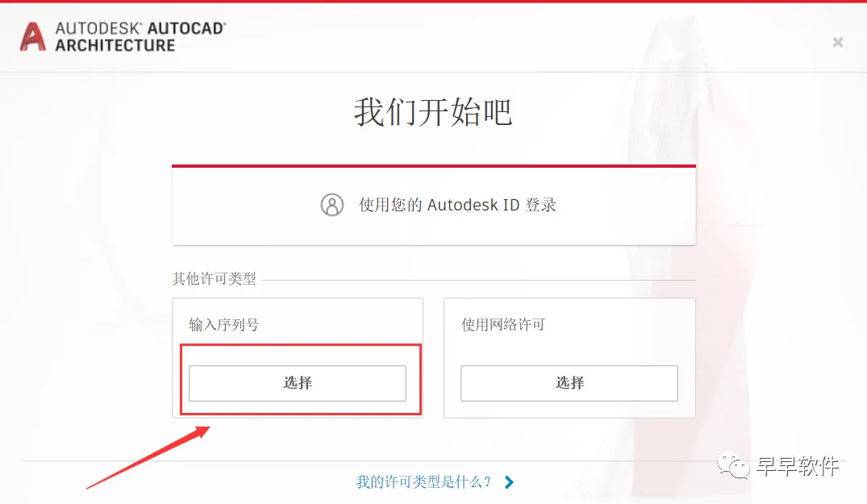Click the 输入序列号 label
The image size is (867, 504).
point(224,324)
